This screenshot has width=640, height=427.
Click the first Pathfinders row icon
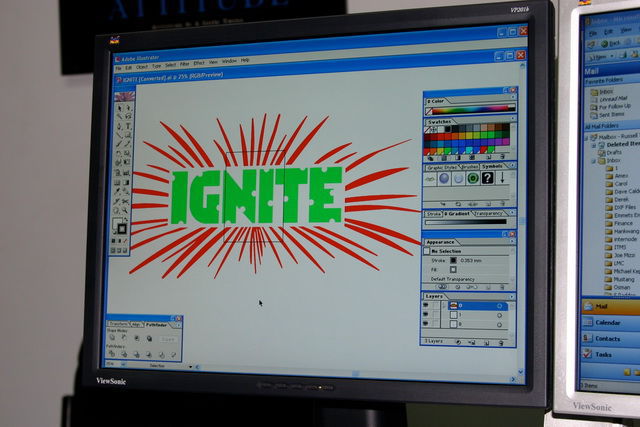[112, 354]
